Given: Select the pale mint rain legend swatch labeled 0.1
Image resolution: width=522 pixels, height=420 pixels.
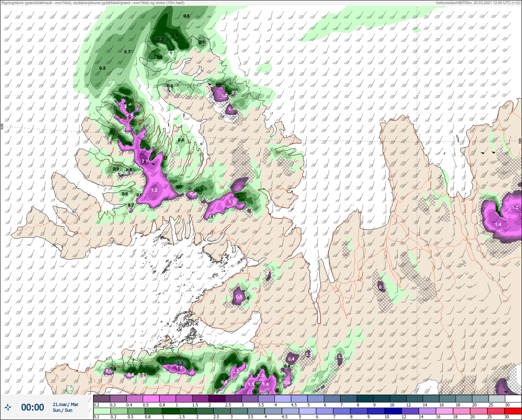Looking at the screenshot, I should pos(102,411).
